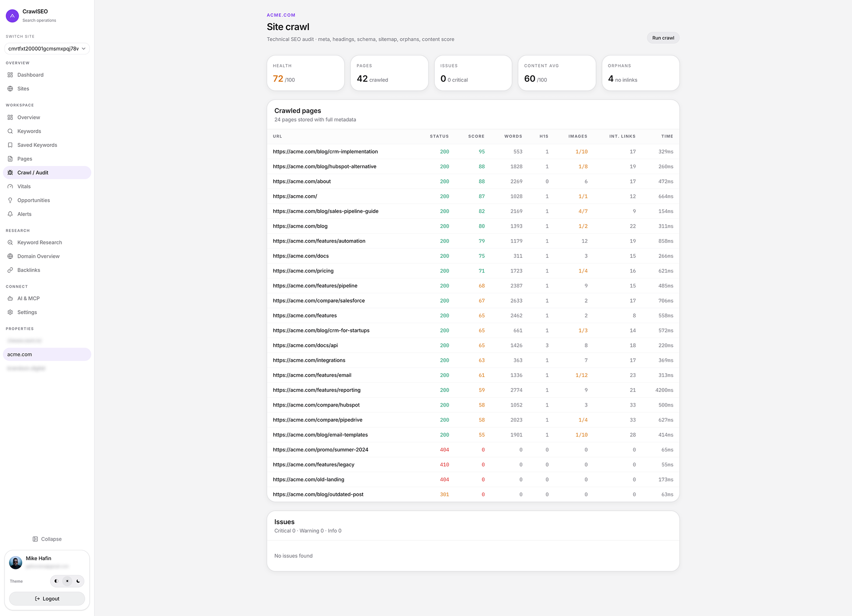Image resolution: width=852 pixels, height=616 pixels.
Task: Click the Pages crawled card
Action: pos(389,73)
